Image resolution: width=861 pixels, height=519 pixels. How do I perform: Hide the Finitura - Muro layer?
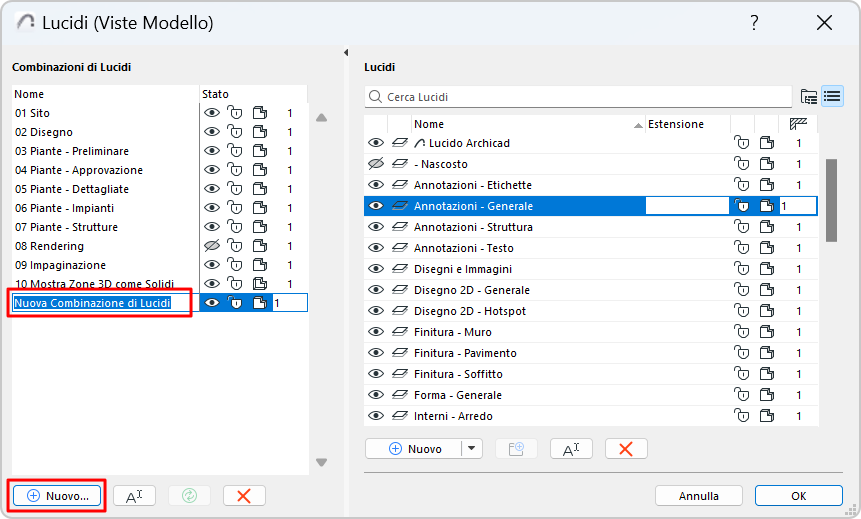click(x=376, y=332)
